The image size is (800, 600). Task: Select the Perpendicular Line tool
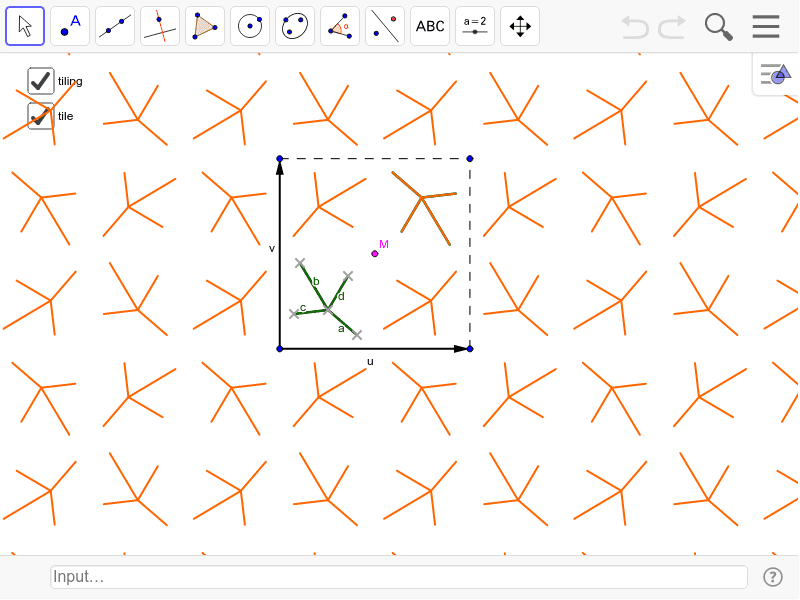[160, 26]
